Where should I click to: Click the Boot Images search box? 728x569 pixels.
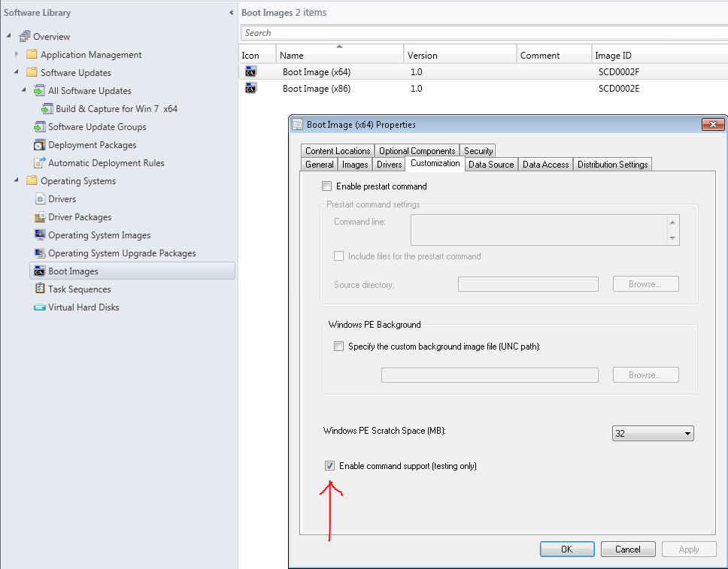pos(484,33)
